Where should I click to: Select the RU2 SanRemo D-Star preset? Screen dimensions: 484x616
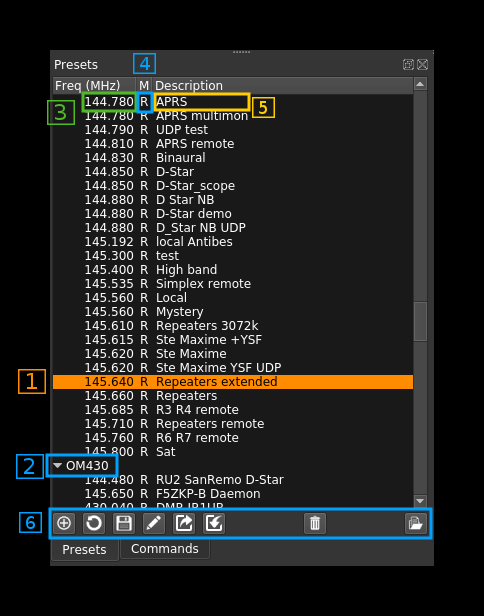233,480
